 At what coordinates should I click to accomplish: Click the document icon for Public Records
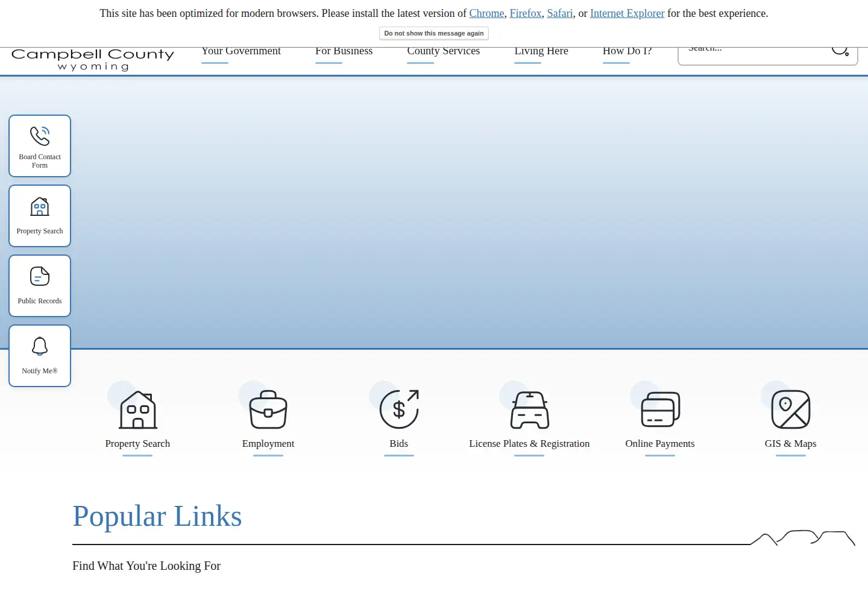pyautogui.click(x=40, y=276)
